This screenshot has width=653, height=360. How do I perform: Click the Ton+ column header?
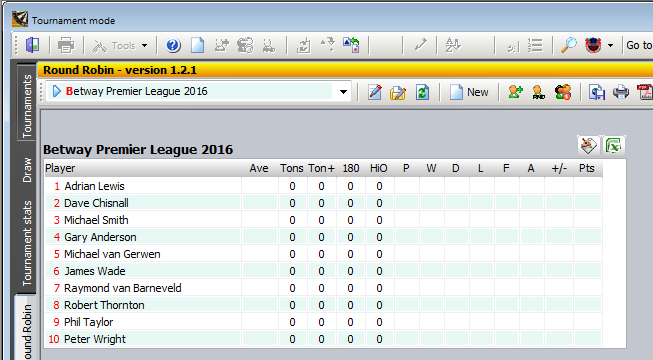tap(321, 168)
